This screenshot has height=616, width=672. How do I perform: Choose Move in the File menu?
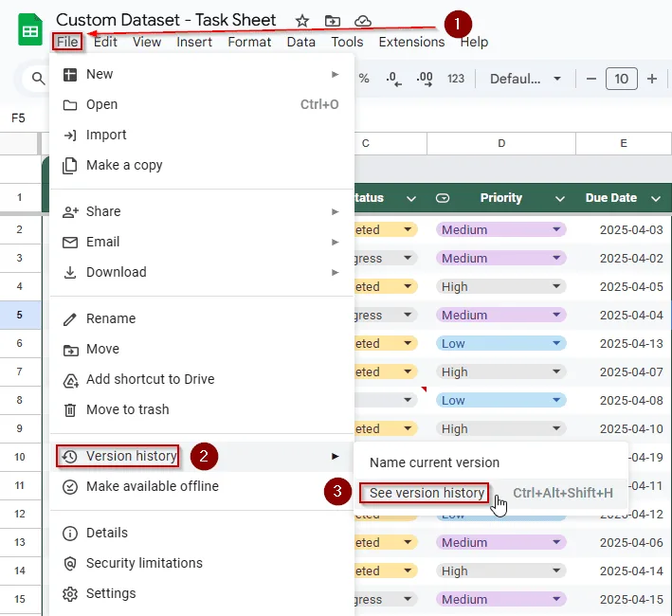coord(202,349)
